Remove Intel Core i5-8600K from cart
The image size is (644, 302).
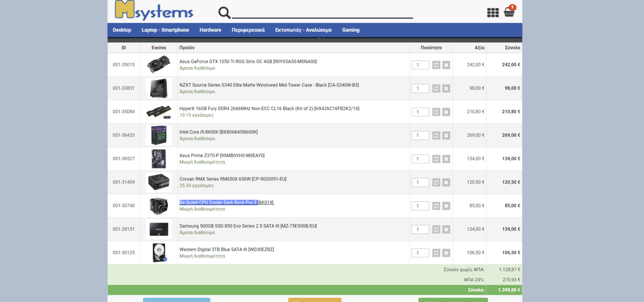coord(446,135)
